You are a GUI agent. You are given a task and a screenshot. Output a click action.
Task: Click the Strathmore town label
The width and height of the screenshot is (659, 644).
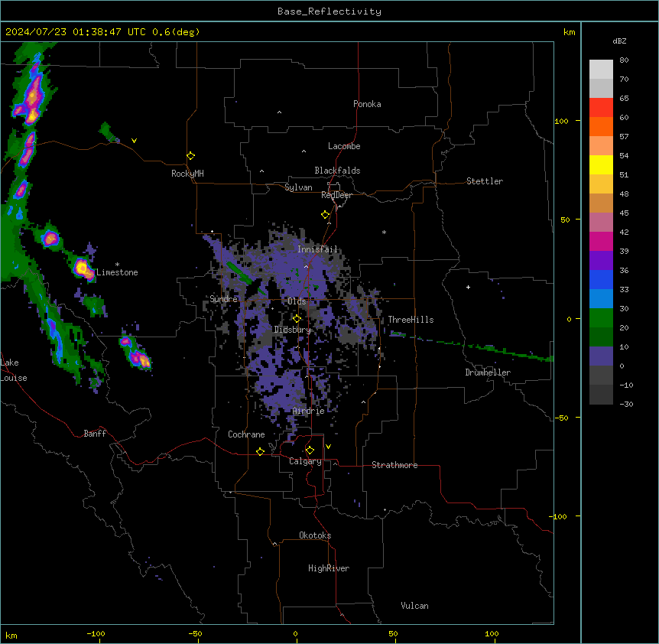pyautogui.click(x=394, y=465)
